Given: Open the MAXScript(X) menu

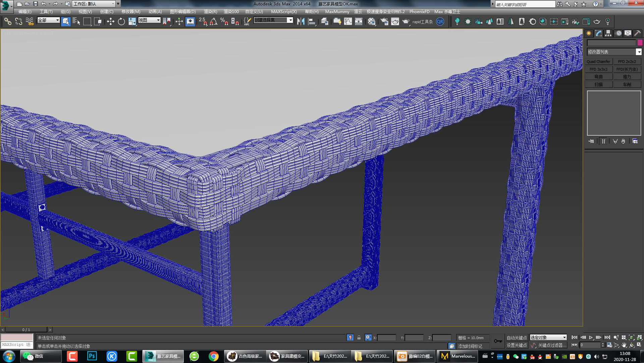Looking at the screenshot, I should (284, 12).
